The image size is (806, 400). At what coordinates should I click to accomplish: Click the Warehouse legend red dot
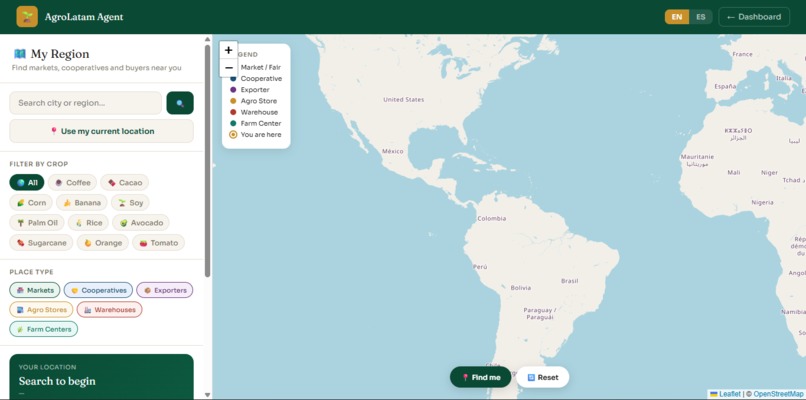click(x=233, y=112)
